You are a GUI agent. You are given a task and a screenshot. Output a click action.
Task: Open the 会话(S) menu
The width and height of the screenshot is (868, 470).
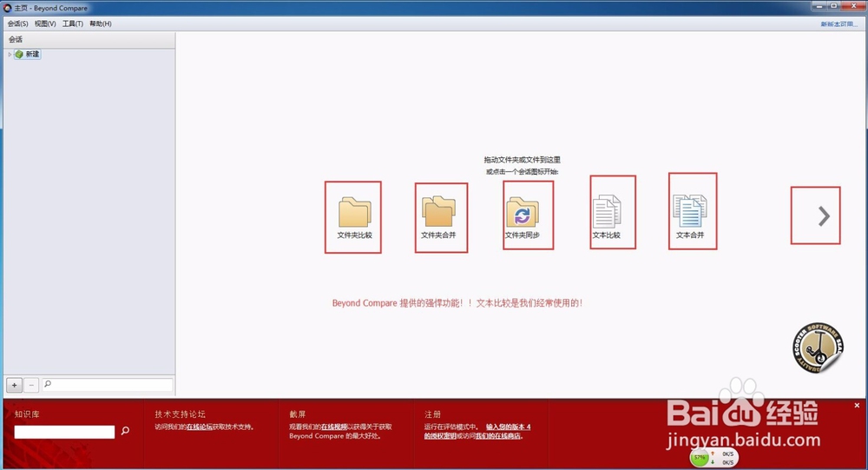tap(17, 23)
